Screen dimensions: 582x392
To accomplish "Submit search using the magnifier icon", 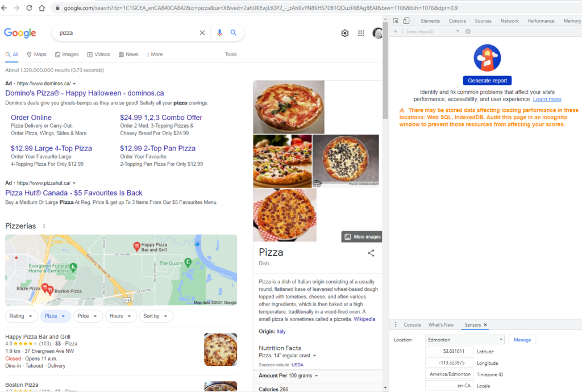I will [x=234, y=32].
